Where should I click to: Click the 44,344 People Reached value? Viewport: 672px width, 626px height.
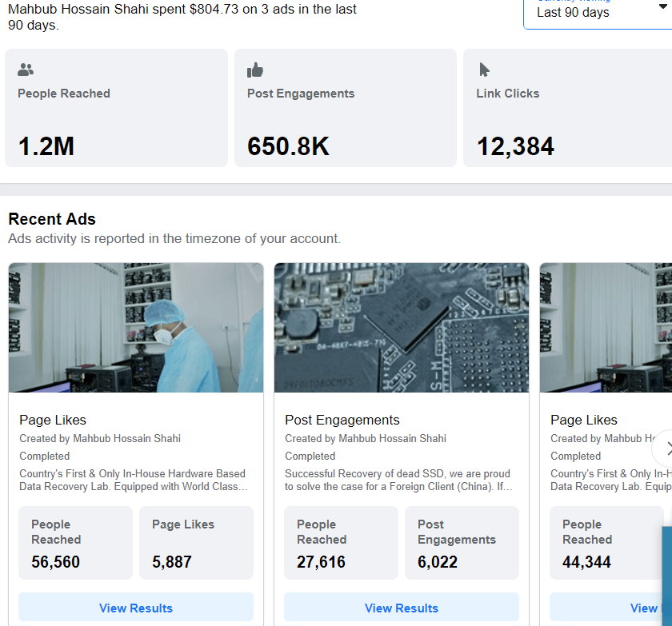[x=586, y=562]
